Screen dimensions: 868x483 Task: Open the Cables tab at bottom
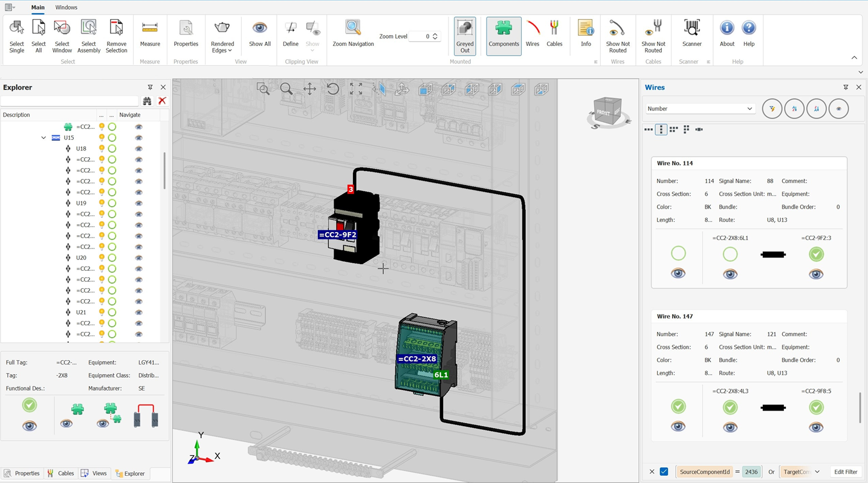(x=60, y=473)
